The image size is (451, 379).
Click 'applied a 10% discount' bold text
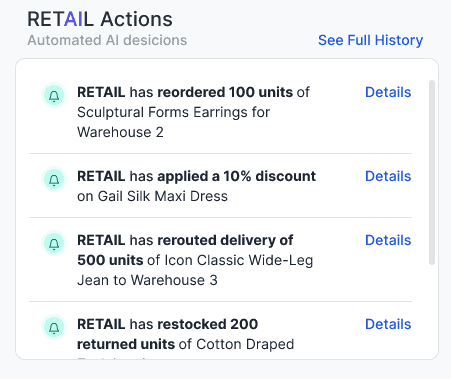point(237,176)
